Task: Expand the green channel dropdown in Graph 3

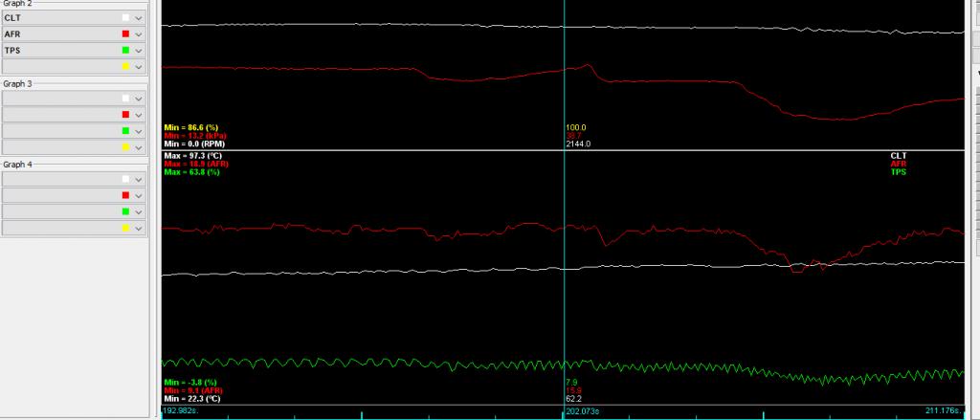Action: point(139,131)
